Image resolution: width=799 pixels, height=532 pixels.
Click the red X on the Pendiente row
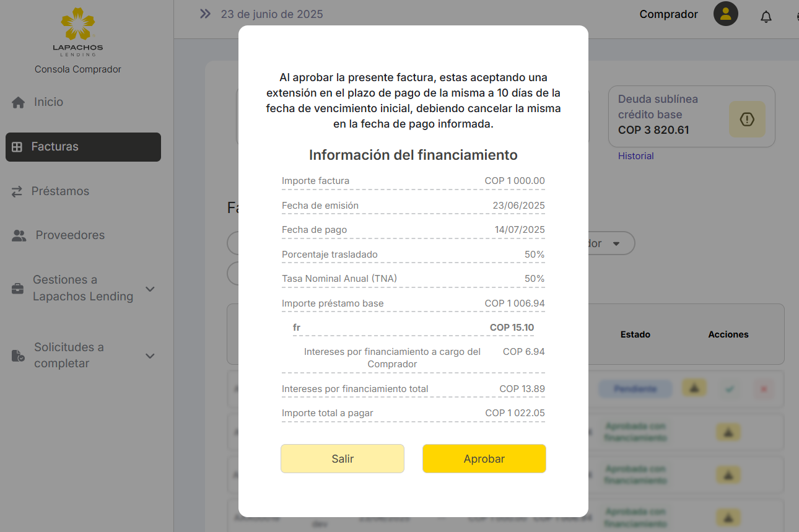(x=763, y=389)
